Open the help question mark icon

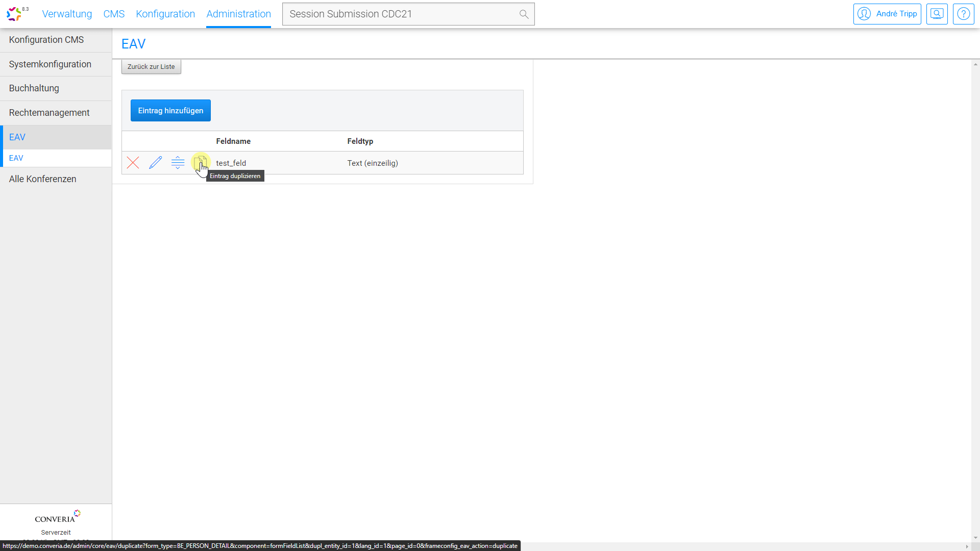tap(963, 14)
